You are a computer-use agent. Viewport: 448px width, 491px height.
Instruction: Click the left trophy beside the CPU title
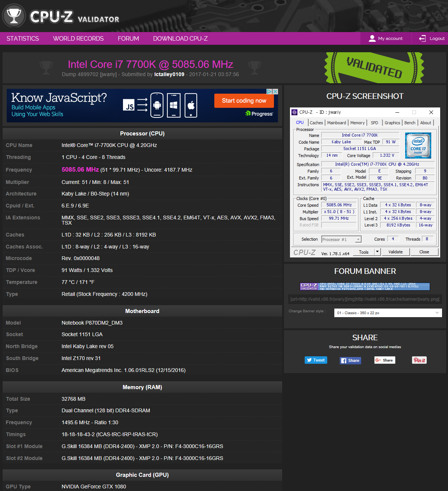tap(46, 68)
